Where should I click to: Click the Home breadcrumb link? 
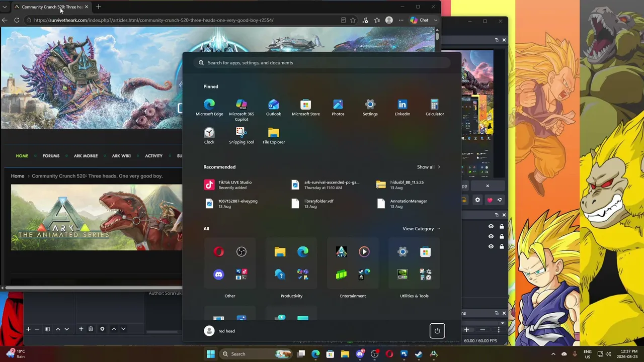(x=18, y=176)
